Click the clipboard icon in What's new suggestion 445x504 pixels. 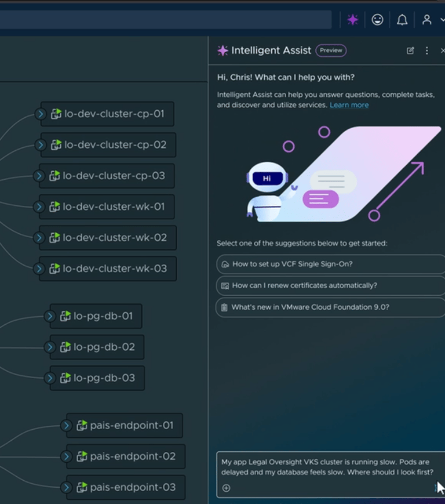click(x=224, y=307)
